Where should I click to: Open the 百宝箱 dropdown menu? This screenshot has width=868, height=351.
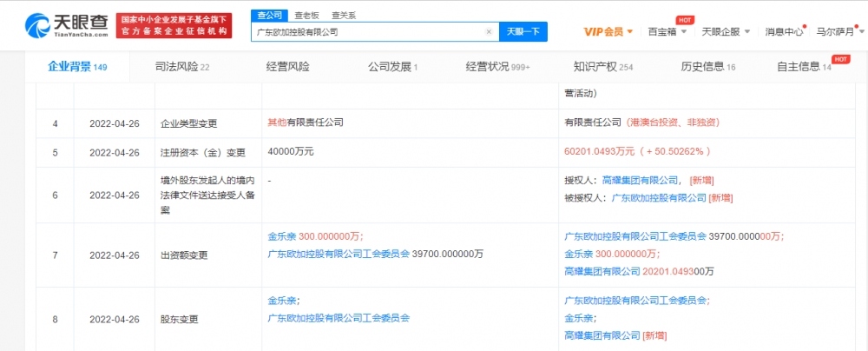[667, 31]
